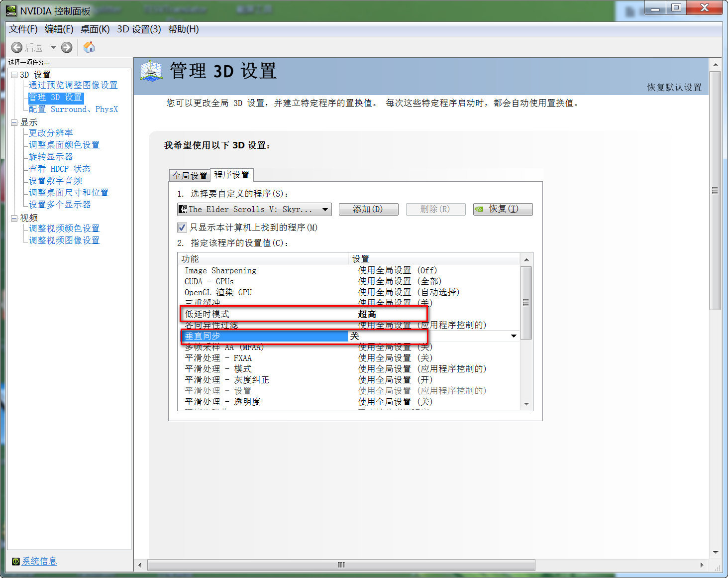Click the Back arrow toolbar icon
This screenshot has height=578, width=728.
[17, 47]
